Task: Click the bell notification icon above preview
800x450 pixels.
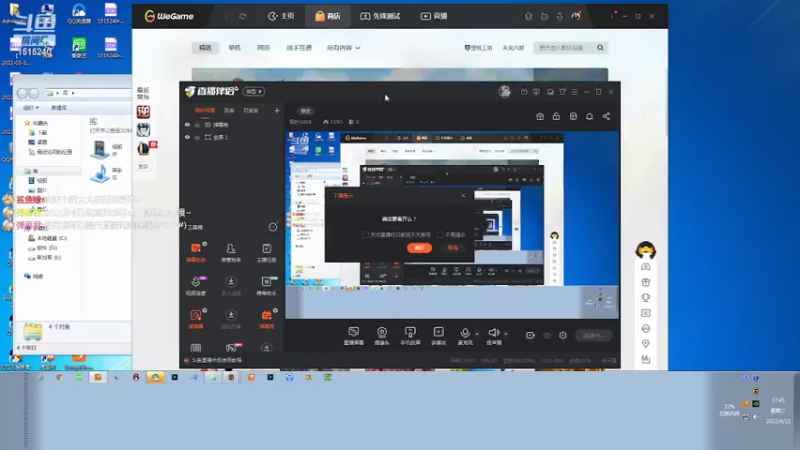Action: 589,116
